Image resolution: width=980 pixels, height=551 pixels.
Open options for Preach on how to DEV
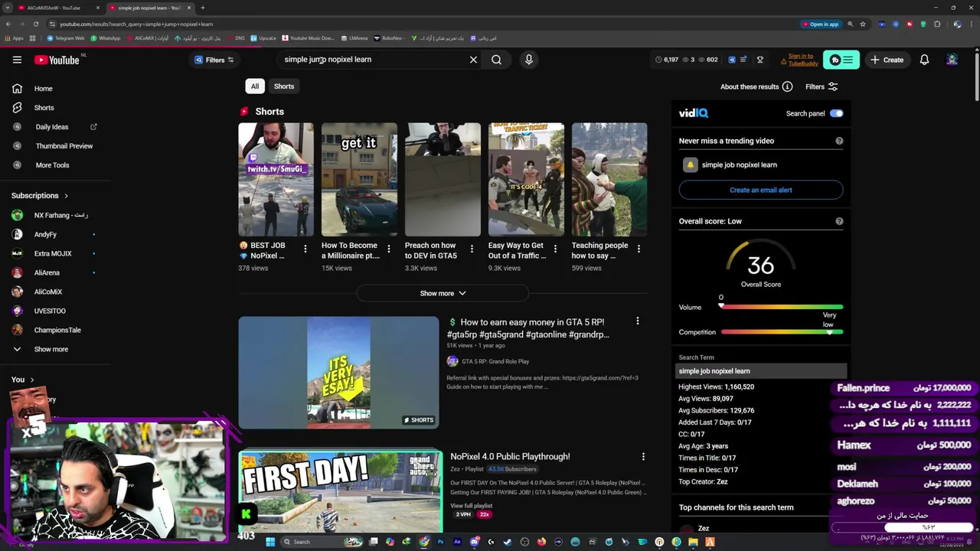tap(472, 249)
